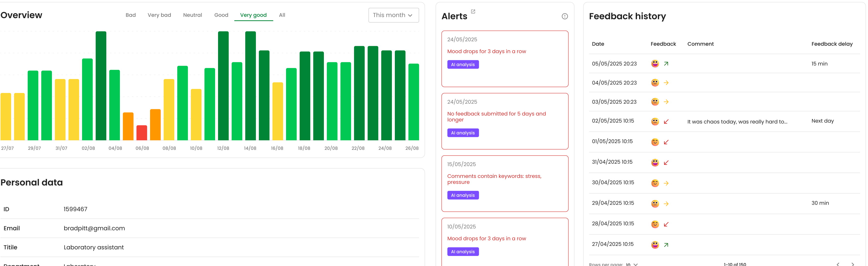The image size is (868, 266).
Task: Click the red down arrow in 02/05/2025 row
Action: pyautogui.click(x=666, y=121)
